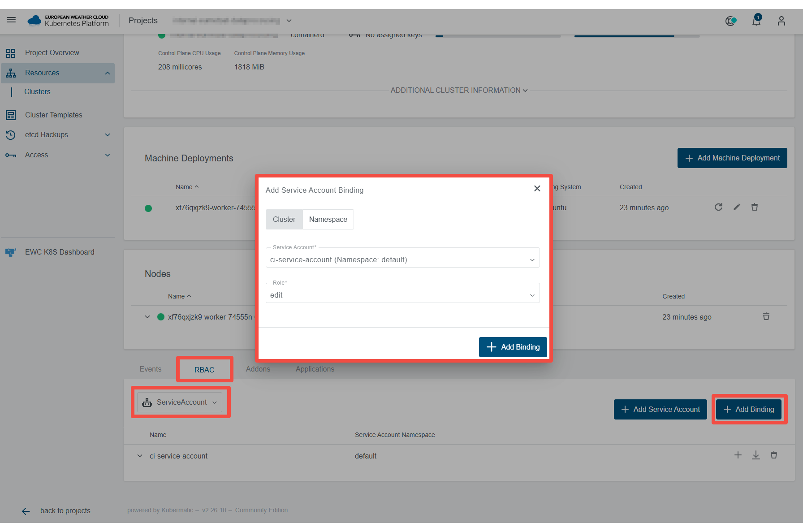803x532 pixels.
Task: Expand the Access menu
Action: pos(108,155)
